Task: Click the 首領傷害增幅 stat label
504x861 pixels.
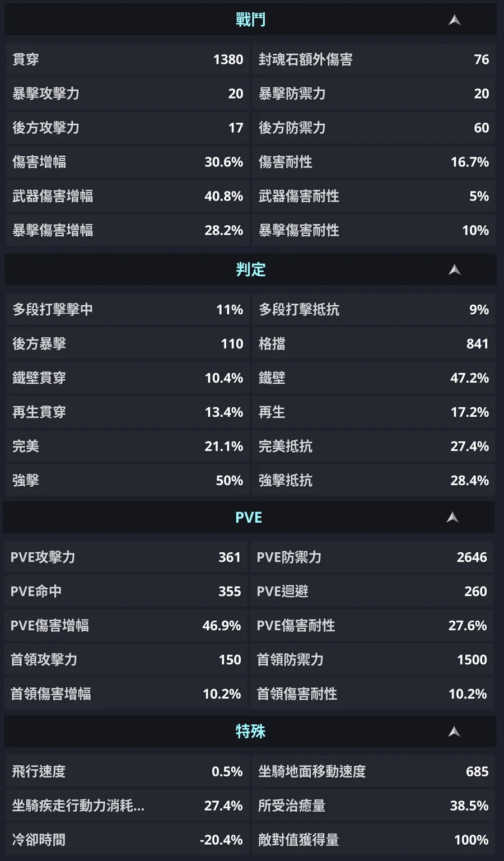Action: (x=50, y=694)
